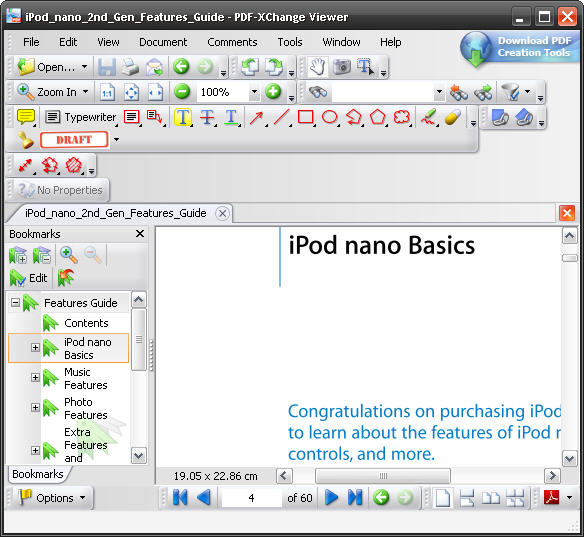
Task: Click Download PDF Creation Tools banner
Action: (x=519, y=49)
